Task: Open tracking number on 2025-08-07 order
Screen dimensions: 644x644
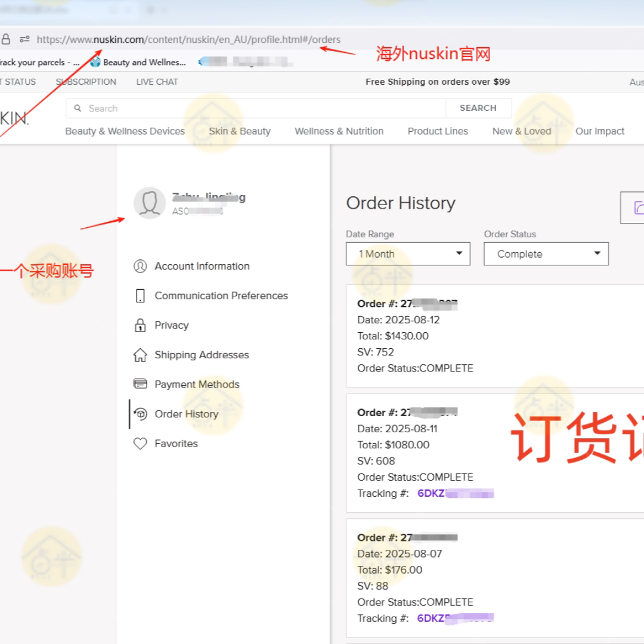Action: 455,618
